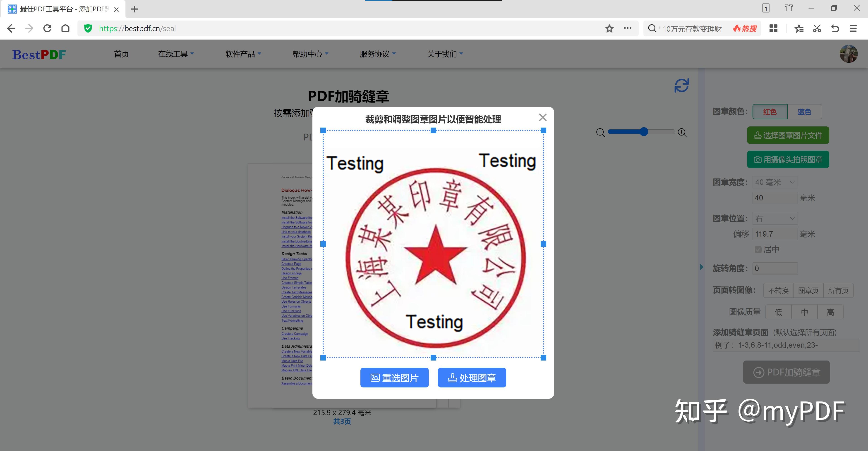Screen dimensions: 868x451
Task: Open the 首页 menu item
Action: click(x=121, y=54)
